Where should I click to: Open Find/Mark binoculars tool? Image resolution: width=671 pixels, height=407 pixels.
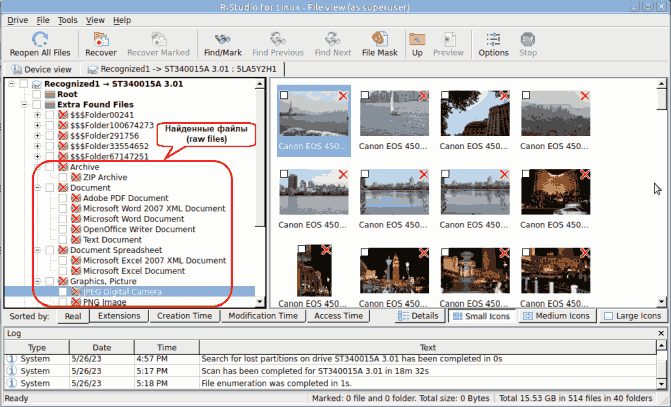click(223, 39)
